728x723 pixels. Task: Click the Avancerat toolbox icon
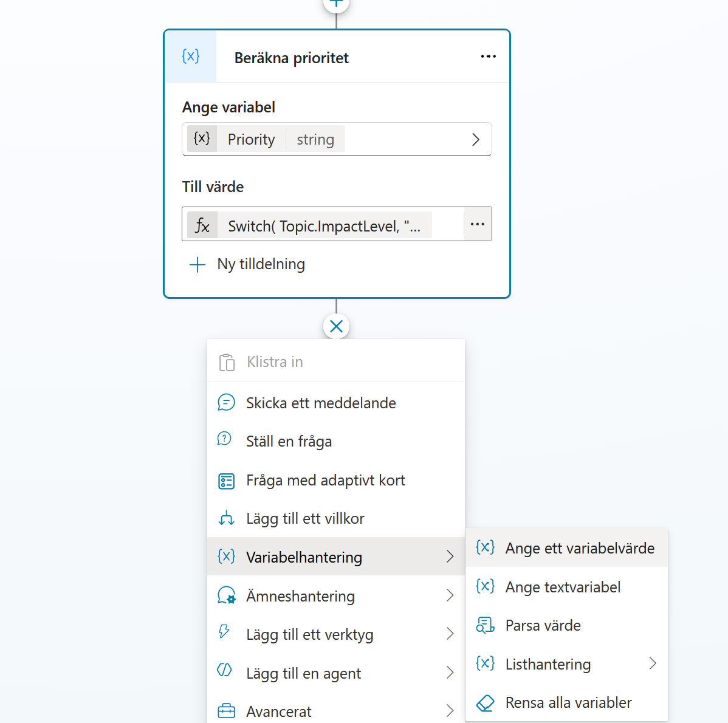pyautogui.click(x=226, y=711)
